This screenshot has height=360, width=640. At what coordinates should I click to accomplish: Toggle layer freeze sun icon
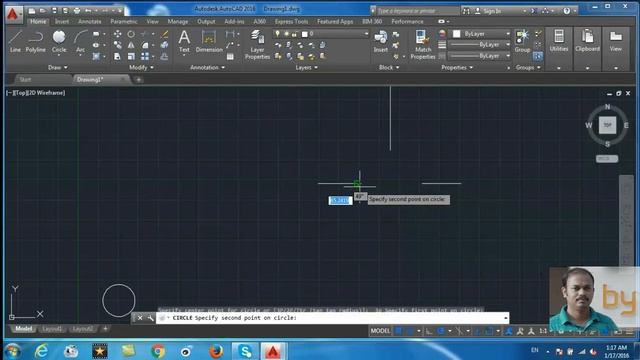[x=286, y=34]
